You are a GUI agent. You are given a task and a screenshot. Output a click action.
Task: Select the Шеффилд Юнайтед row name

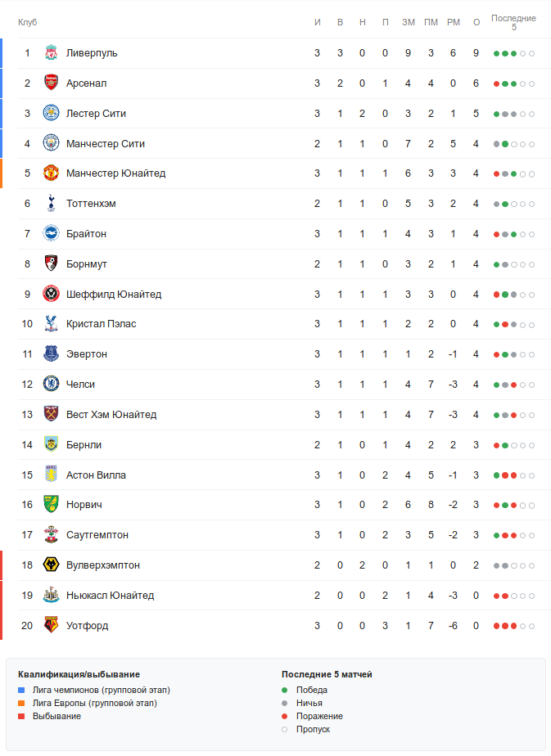[114, 295]
